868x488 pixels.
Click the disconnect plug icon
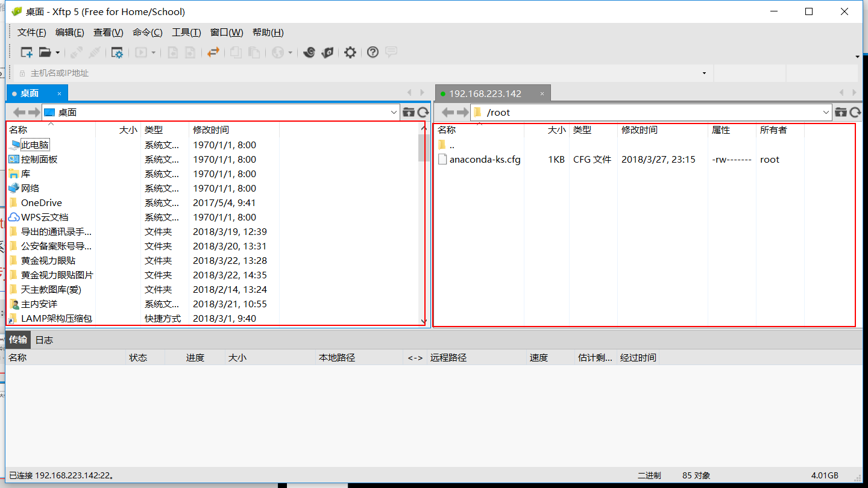94,52
